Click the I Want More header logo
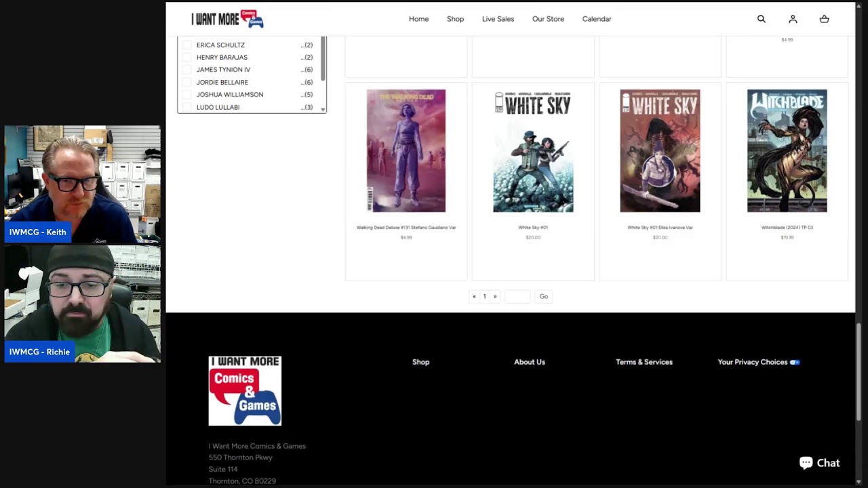This screenshot has height=488, width=868. 227,19
